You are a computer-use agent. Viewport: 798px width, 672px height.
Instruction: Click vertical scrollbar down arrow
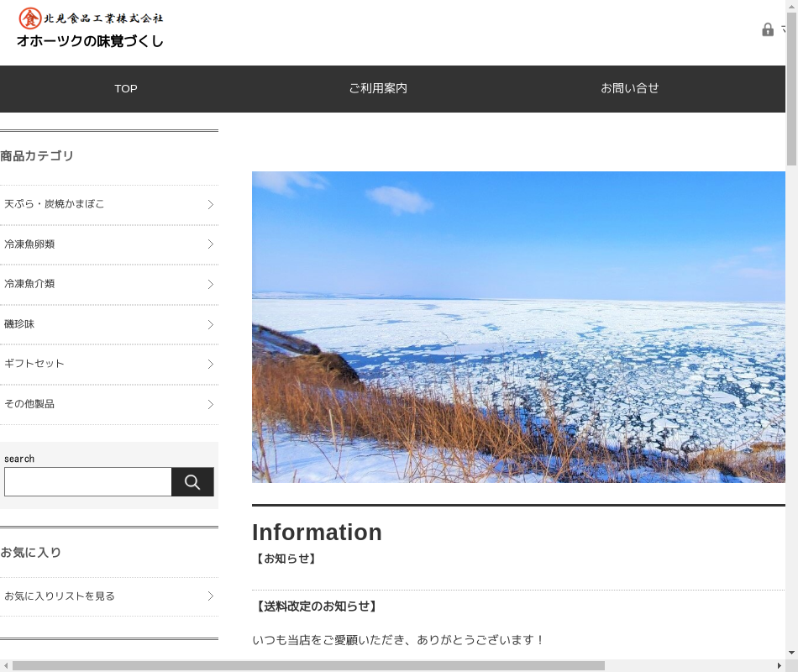pos(791,653)
